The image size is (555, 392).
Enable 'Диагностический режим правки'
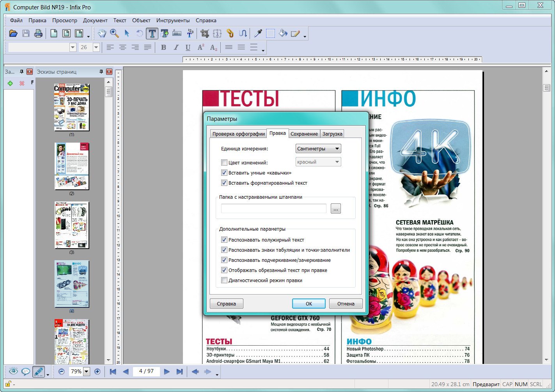[224, 280]
